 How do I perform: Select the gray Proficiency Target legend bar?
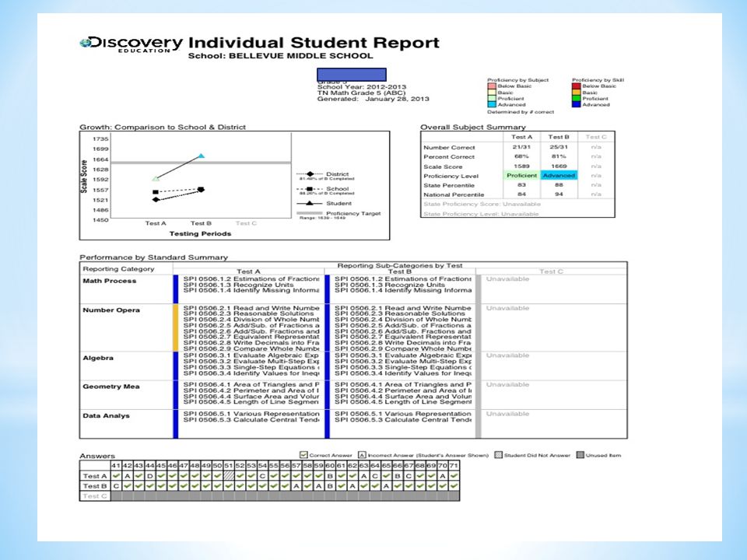pos(310,213)
